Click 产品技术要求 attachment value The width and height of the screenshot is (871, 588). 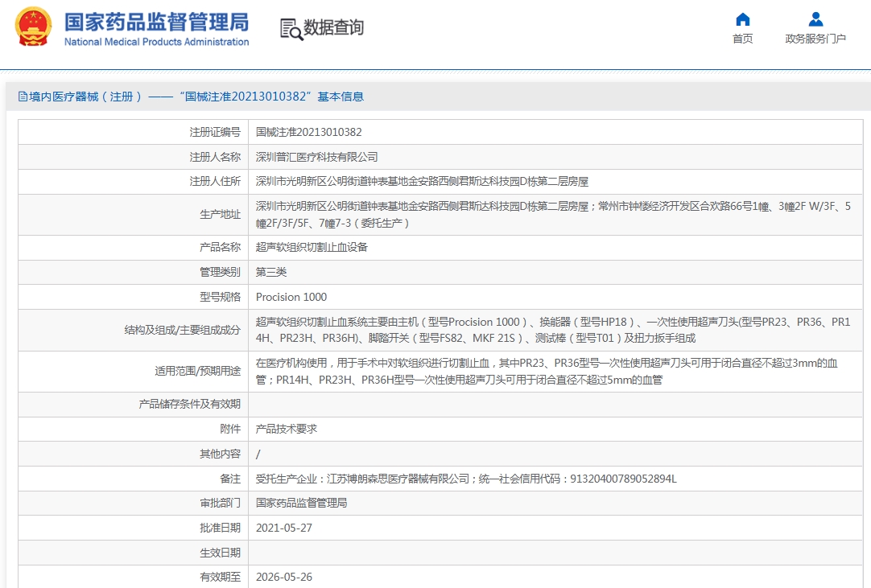tap(286, 429)
